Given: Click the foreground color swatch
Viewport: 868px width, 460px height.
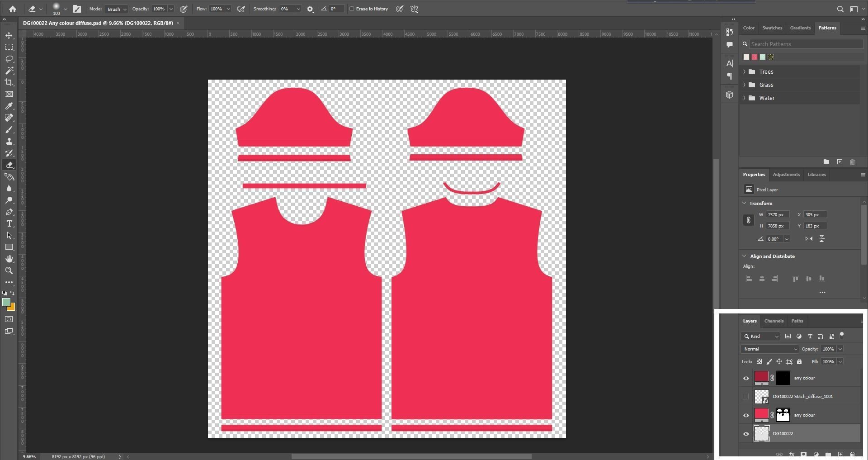Looking at the screenshot, I should (6, 303).
